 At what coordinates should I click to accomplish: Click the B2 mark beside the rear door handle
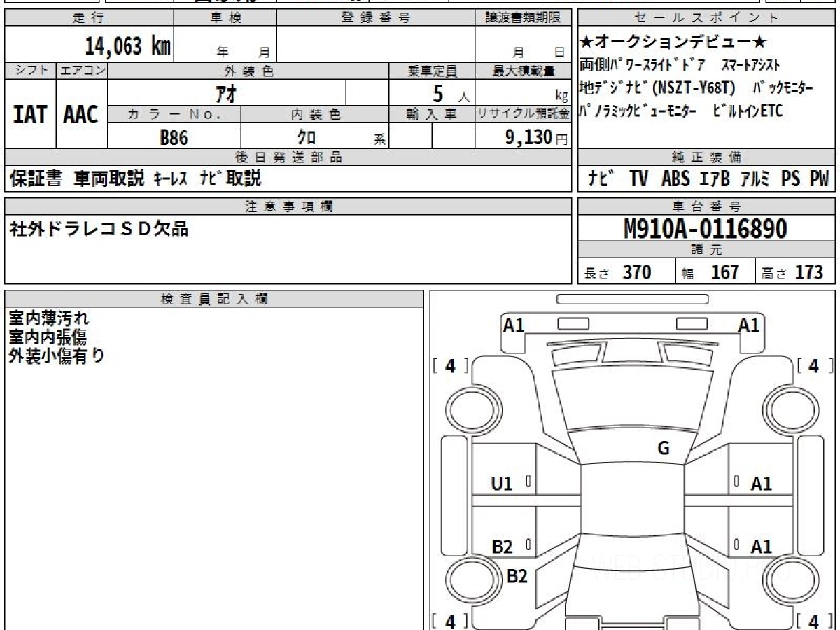coord(502,547)
